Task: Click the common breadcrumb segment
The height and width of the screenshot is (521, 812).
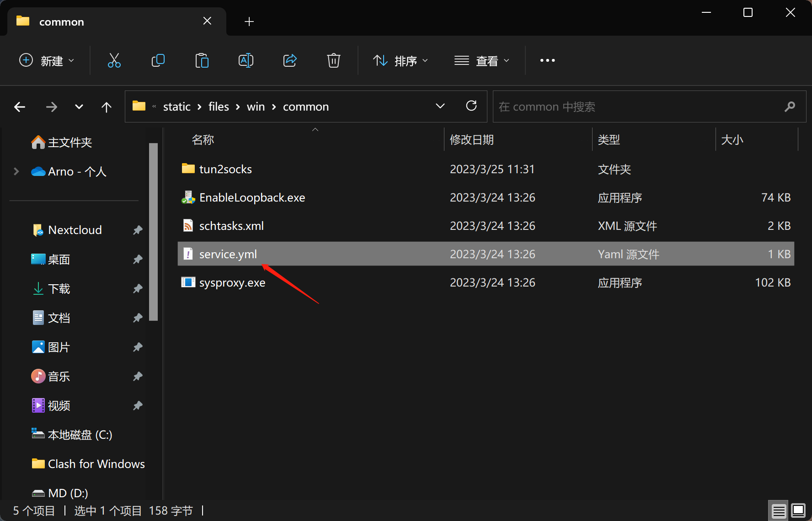Action: pyautogui.click(x=305, y=106)
